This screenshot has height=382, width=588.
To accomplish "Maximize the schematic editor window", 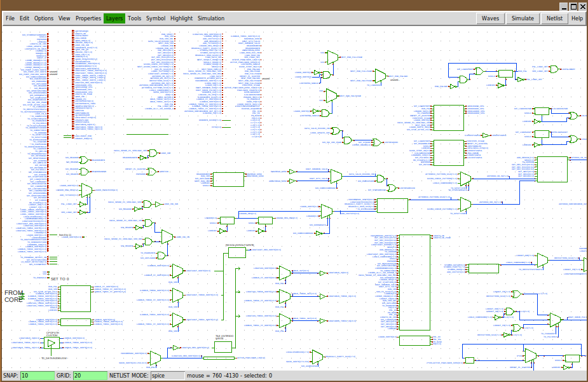I will pos(573,6).
